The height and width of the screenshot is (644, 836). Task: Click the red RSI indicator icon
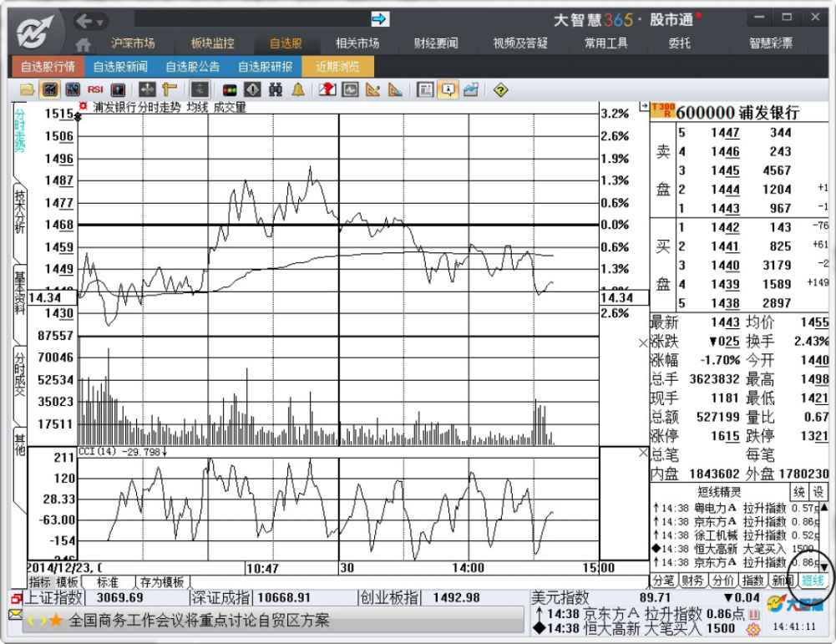[x=95, y=89]
